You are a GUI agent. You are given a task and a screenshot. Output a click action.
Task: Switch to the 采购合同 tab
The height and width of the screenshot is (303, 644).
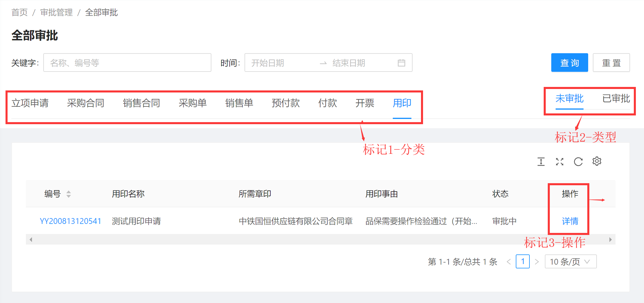(x=85, y=103)
